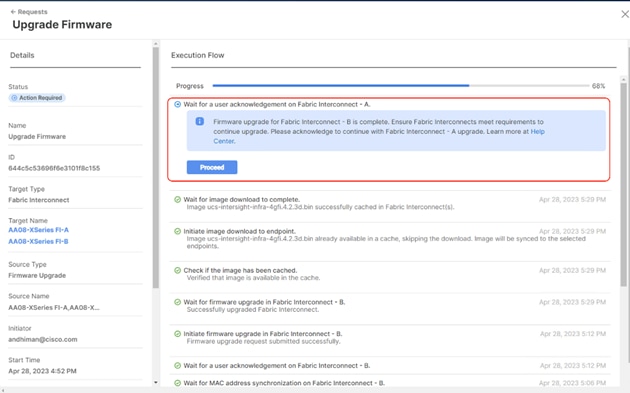Click the Details panel scroll-up arrow
630x393 pixels.
(156, 43)
